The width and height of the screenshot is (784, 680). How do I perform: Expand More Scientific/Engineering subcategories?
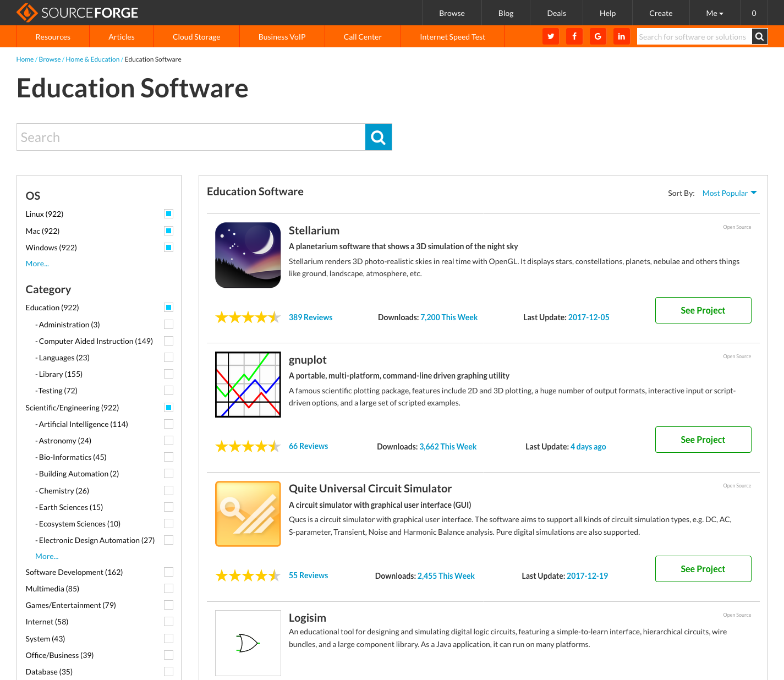pos(47,556)
